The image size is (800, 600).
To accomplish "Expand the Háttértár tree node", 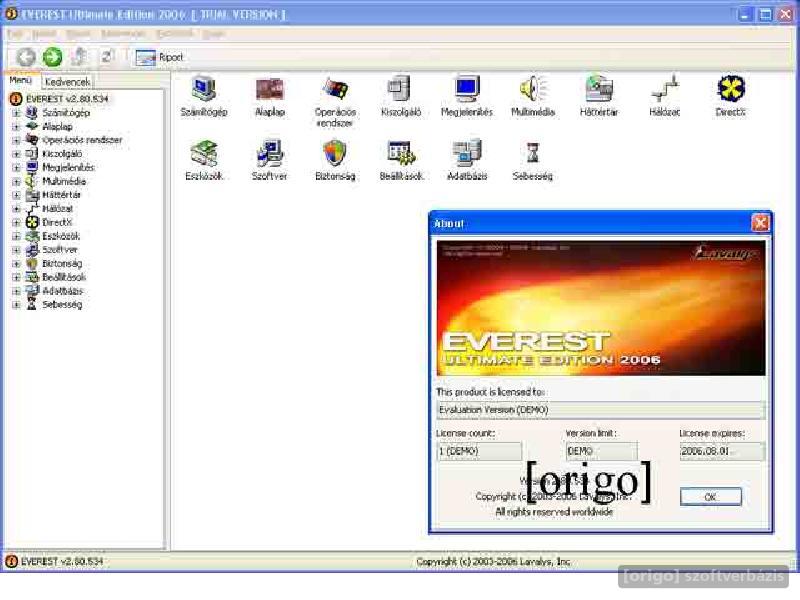I will pyautogui.click(x=16, y=195).
